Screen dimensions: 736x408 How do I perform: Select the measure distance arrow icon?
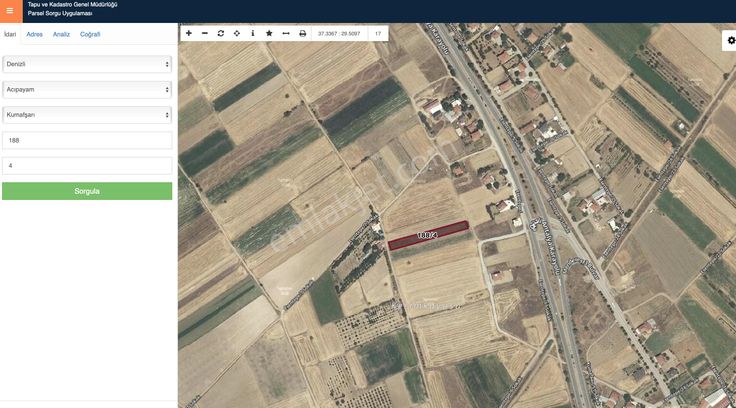click(286, 33)
